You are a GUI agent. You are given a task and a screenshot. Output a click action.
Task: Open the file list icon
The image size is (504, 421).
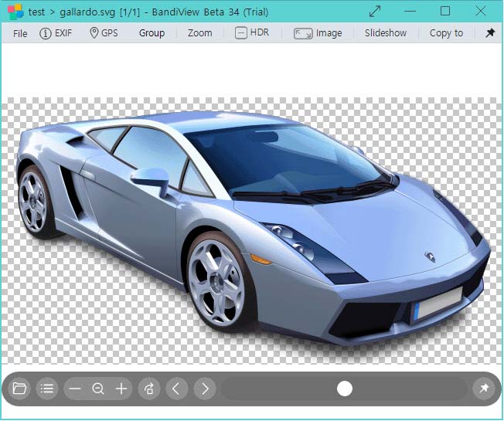[47, 389]
